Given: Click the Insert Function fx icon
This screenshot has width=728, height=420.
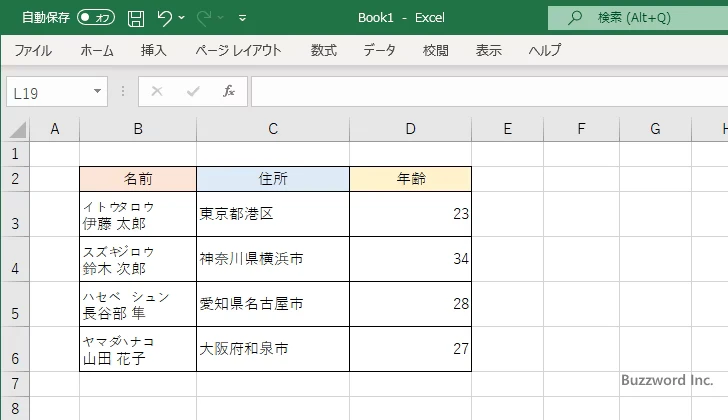Looking at the screenshot, I should [x=228, y=91].
